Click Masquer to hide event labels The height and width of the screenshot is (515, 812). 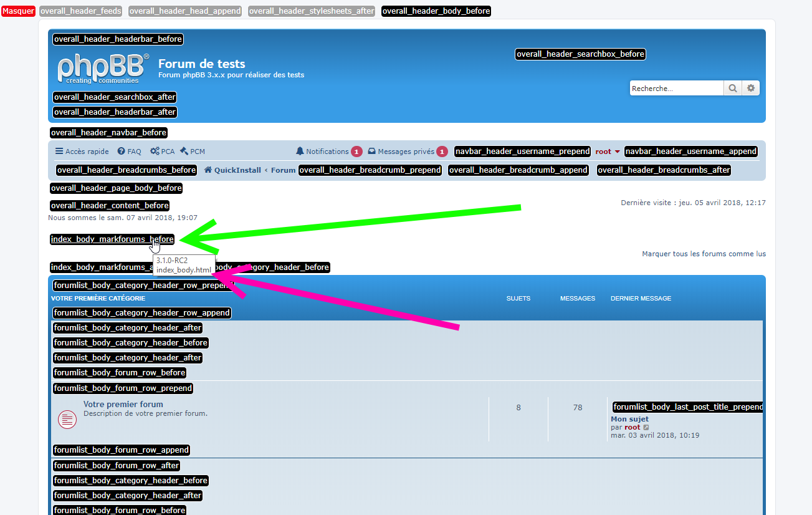18,11
